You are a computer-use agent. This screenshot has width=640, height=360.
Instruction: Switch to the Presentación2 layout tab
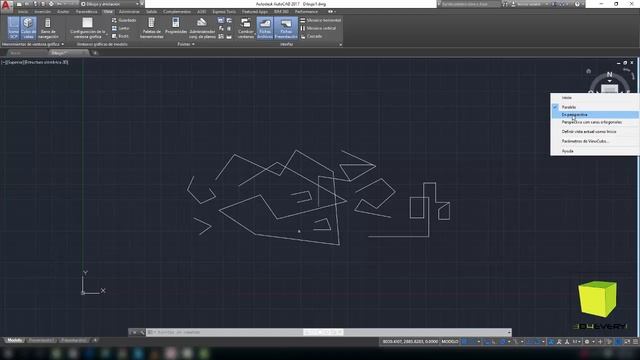[x=74, y=340]
